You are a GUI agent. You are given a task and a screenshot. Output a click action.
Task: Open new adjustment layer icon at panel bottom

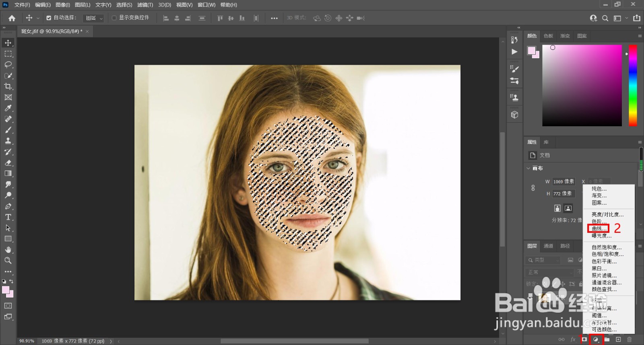tap(596, 339)
